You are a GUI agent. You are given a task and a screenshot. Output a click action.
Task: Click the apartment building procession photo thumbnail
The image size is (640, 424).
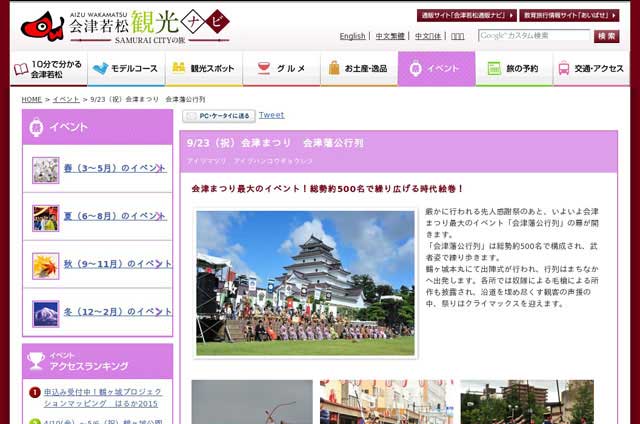coord(527,402)
